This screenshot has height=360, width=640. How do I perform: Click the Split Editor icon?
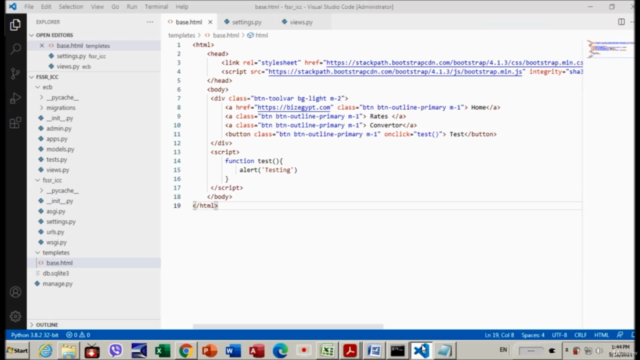(x=621, y=22)
